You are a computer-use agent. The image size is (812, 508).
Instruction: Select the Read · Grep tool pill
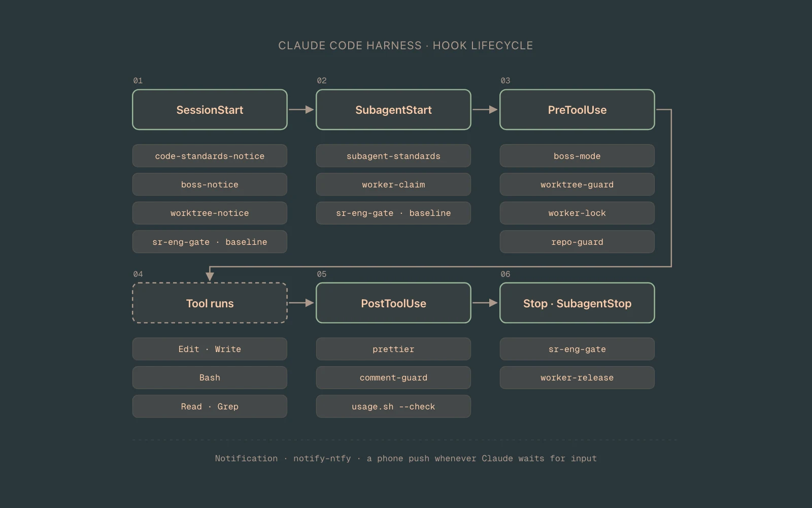point(210,406)
